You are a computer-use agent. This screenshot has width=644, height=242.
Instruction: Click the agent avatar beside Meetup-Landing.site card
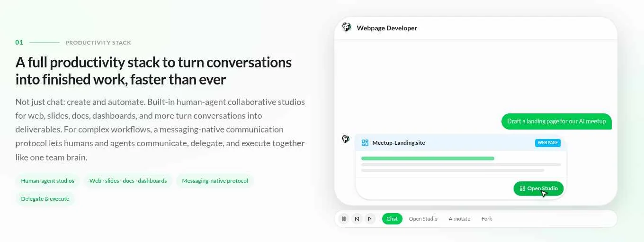click(x=346, y=139)
